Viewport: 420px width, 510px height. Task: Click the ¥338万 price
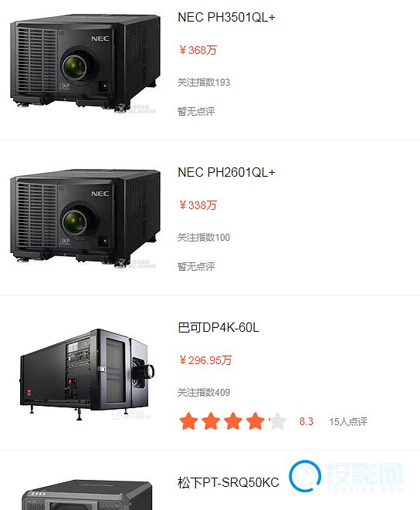(x=198, y=205)
